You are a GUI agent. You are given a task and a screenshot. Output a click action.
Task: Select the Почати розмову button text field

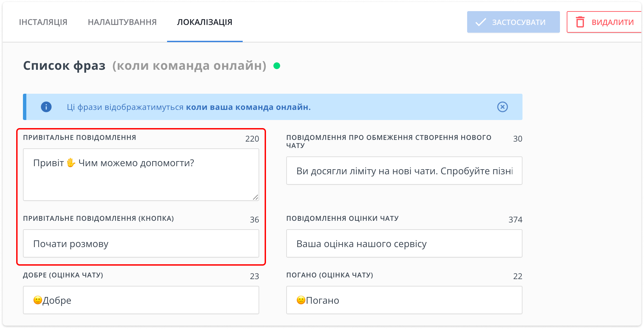141,243
